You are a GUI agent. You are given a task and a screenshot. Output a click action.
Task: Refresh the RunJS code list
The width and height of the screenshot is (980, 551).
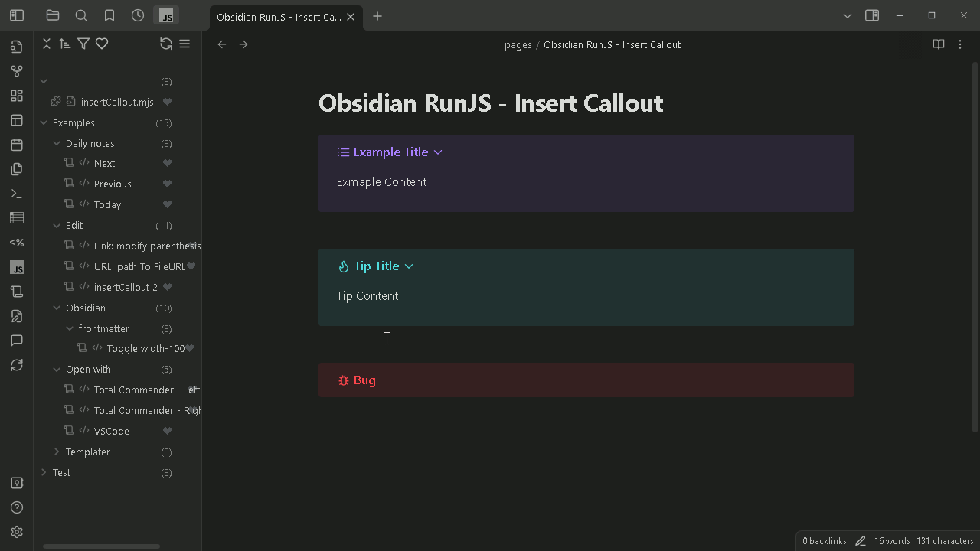coord(166,44)
